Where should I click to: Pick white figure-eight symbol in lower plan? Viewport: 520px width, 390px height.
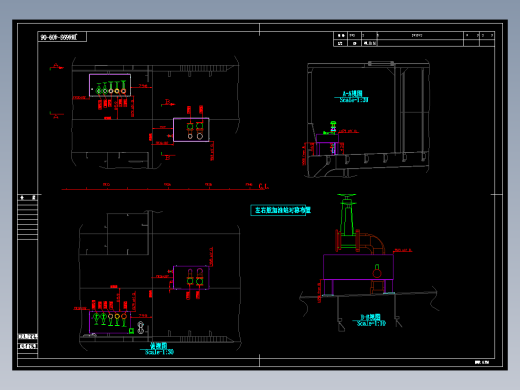coord(141,327)
